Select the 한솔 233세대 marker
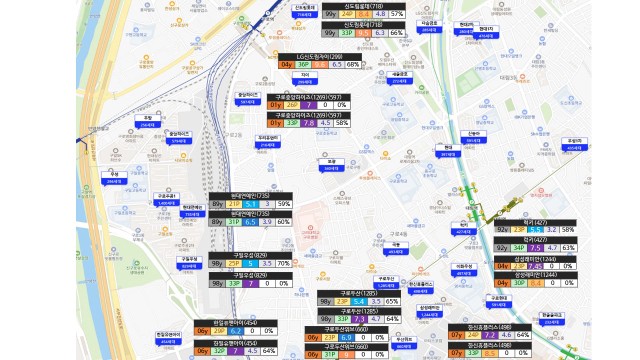This screenshot has width=640, height=360. [x=552, y=318]
